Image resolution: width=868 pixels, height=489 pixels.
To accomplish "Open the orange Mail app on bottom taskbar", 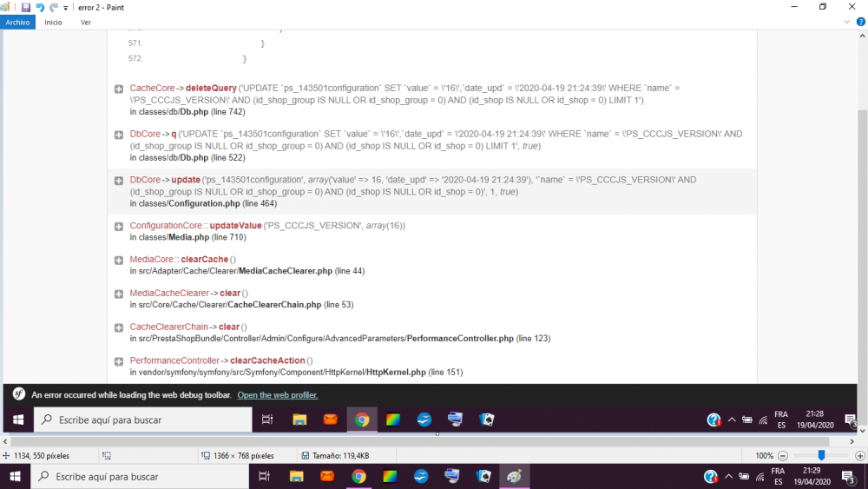I will 327,476.
